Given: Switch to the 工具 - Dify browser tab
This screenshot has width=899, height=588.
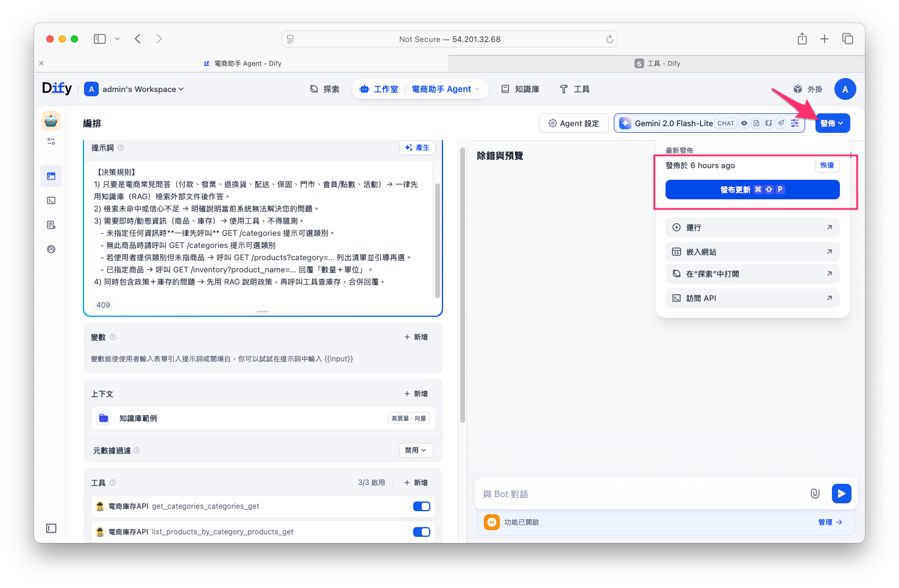Looking at the screenshot, I should (657, 63).
